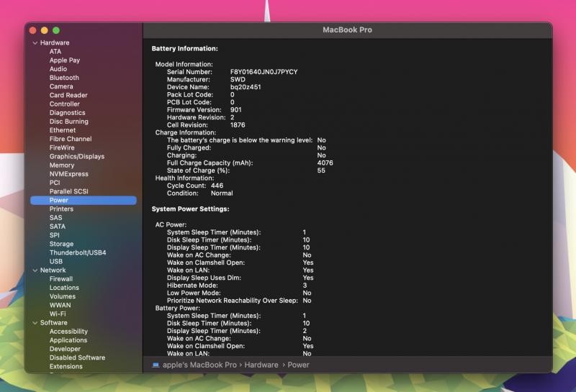Open Graphics/Displays in the sidebar
576x392 pixels.
[x=77, y=157]
